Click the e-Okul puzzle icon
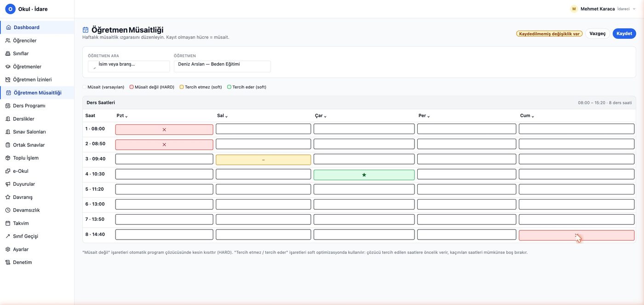This screenshot has width=644, height=305. 8,171
